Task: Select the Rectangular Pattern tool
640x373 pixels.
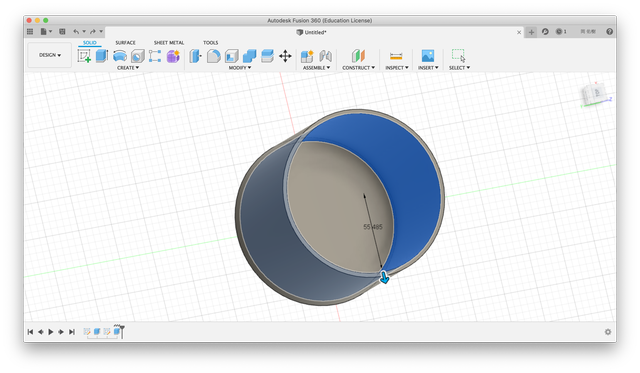Action: click(155, 56)
